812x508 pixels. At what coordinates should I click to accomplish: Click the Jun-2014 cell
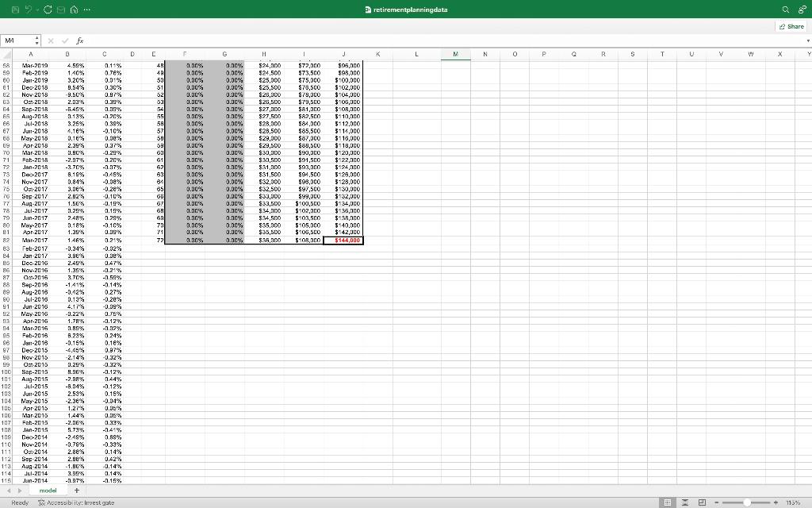point(31,480)
